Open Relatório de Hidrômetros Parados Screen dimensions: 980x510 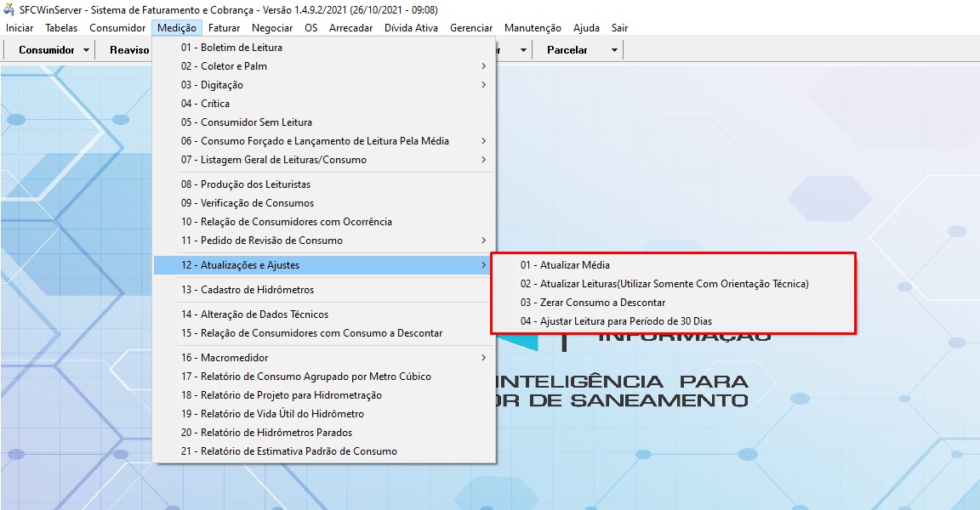[266, 433]
